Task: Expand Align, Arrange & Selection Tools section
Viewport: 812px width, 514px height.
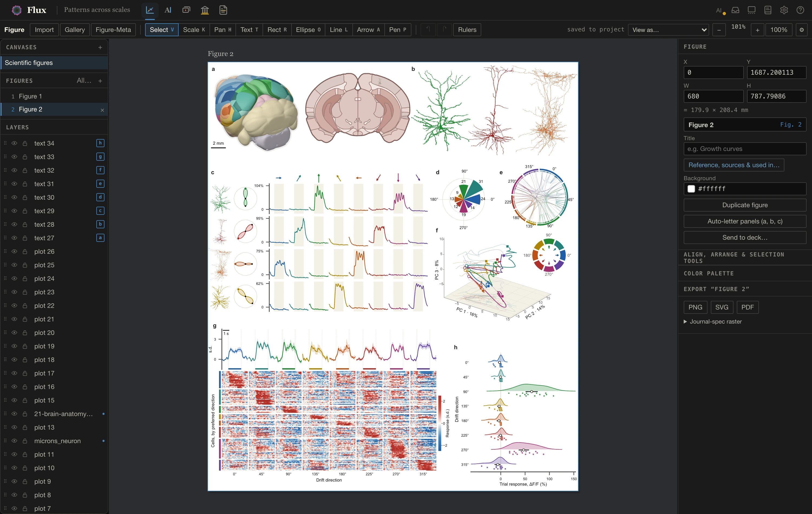Action: [x=745, y=258]
